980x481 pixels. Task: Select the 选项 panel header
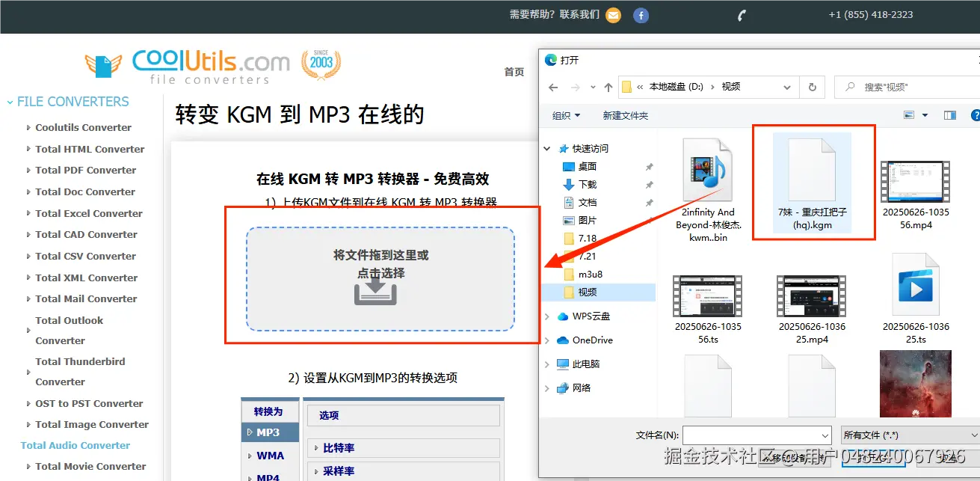(x=402, y=415)
